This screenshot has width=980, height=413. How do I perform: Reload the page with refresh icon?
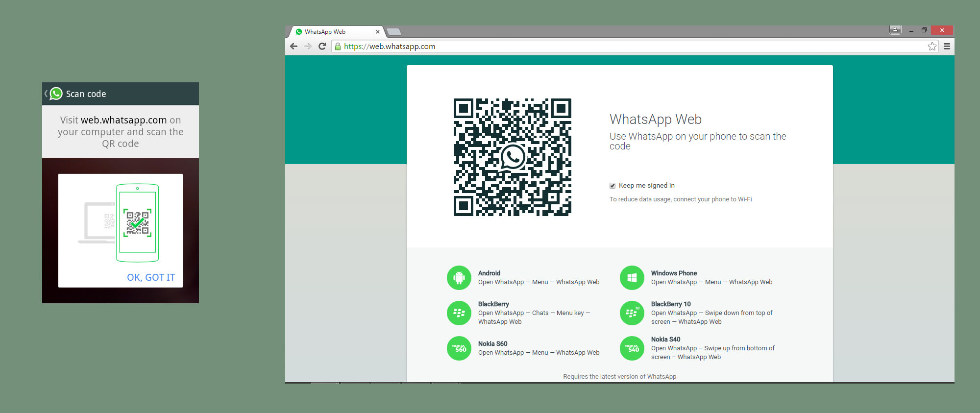(322, 47)
